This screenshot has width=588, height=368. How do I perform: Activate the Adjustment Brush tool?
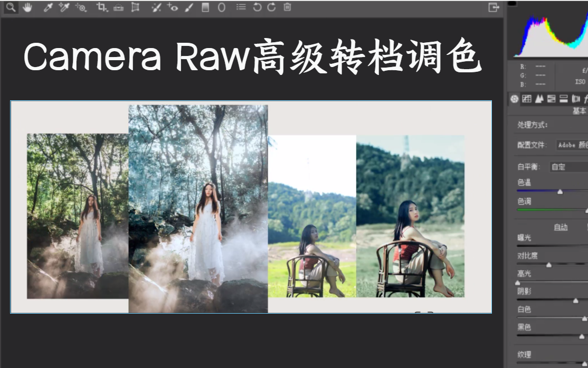tap(188, 8)
